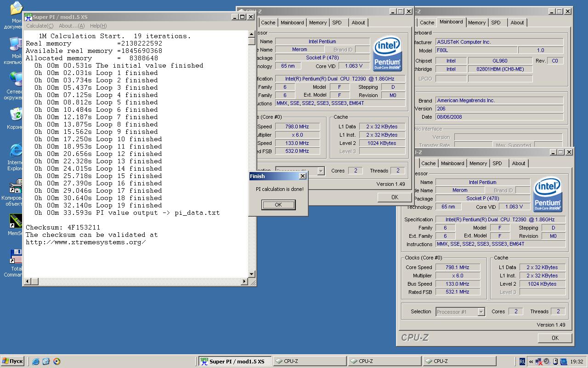Click the 'PI value output -> pi_data.txt' line

[x=127, y=213]
